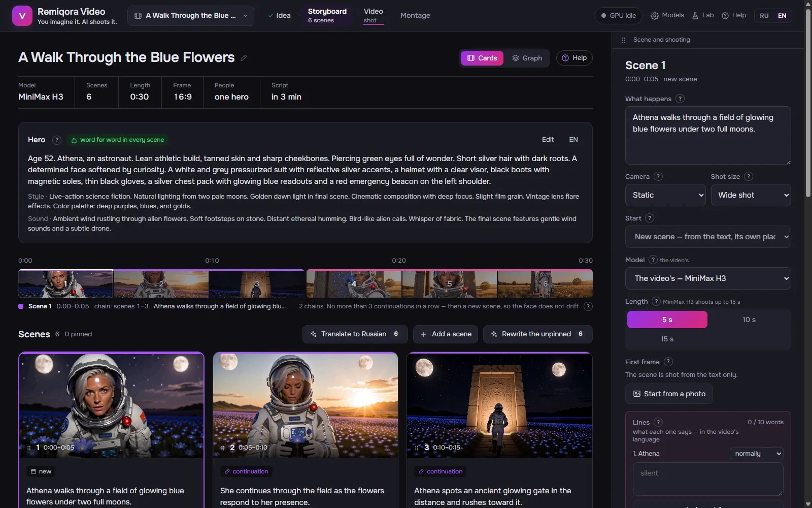Choose the 15 s length option

(667, 339)
